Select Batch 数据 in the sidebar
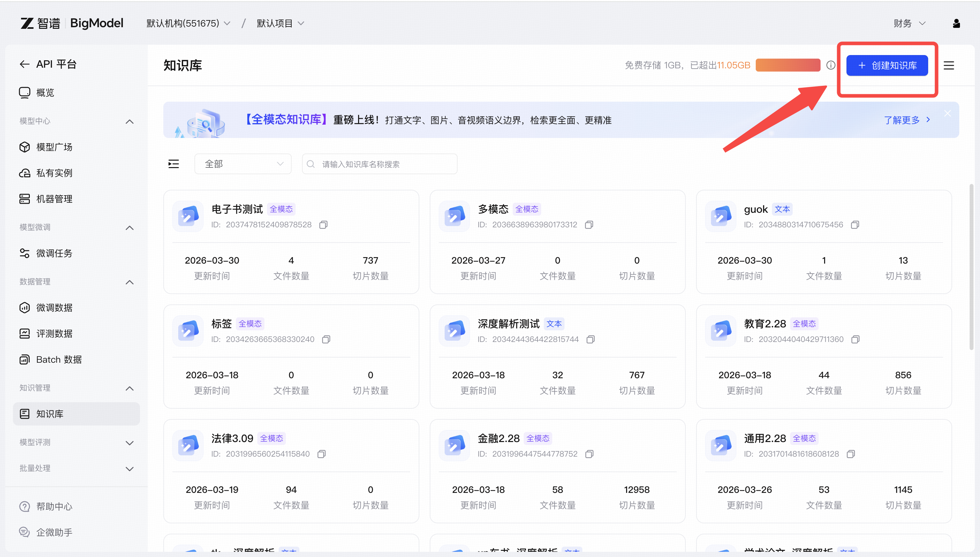The height and width of the screenshot is (557, 980). 59,359
